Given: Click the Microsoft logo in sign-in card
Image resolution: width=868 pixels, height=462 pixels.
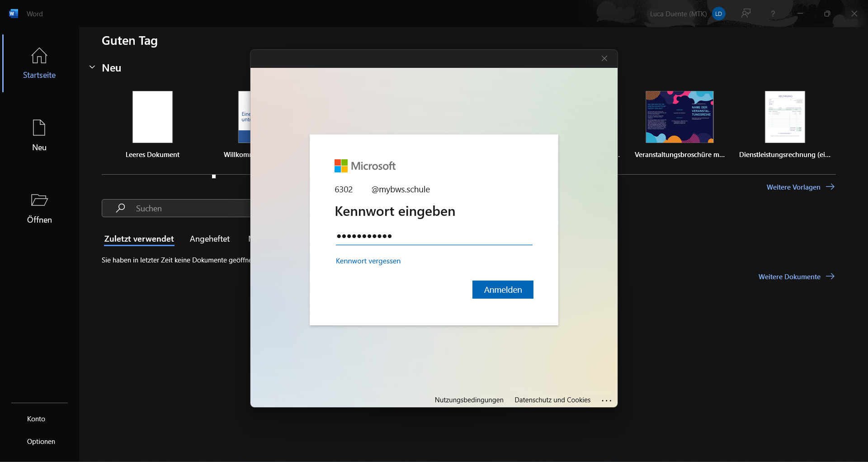Looking at the screenshot, I should pos(365,166).
